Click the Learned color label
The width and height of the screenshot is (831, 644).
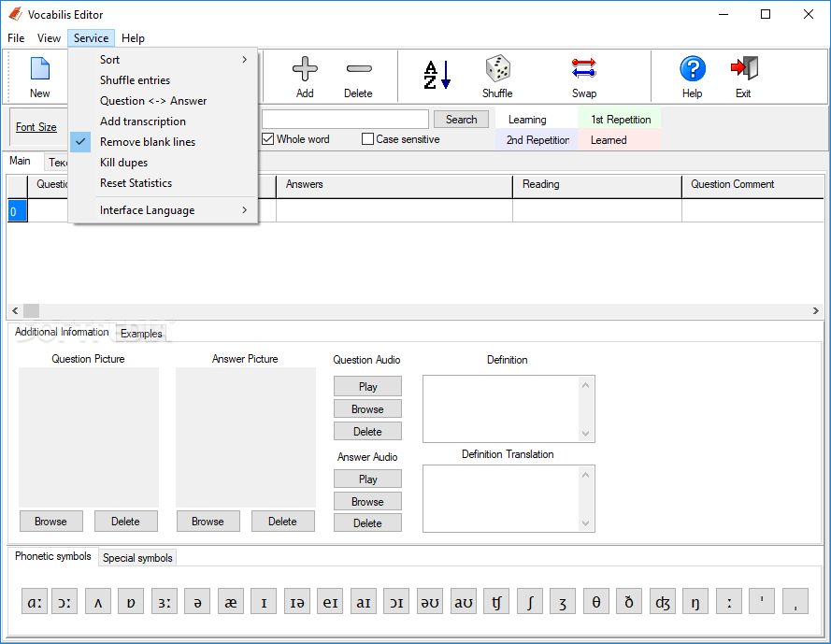tap(620, 140)
